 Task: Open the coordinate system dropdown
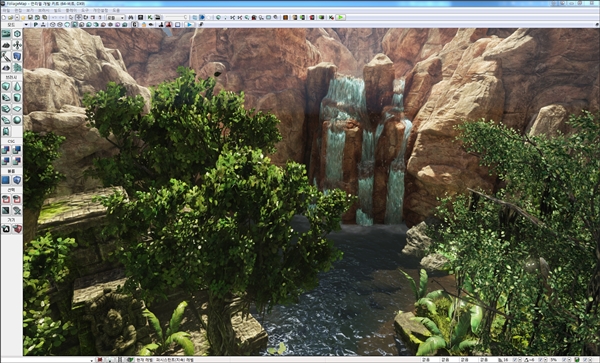coord(116,18)
